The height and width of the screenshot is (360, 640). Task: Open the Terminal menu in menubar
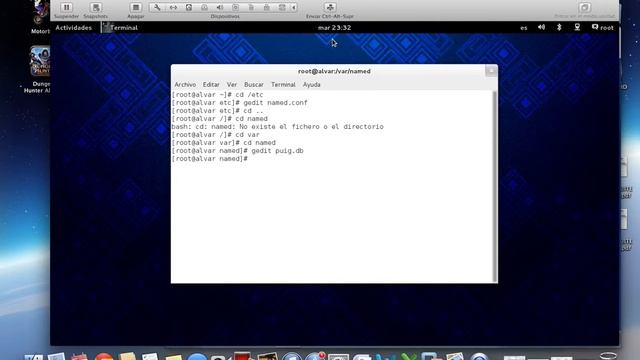[x=283, y=84]
